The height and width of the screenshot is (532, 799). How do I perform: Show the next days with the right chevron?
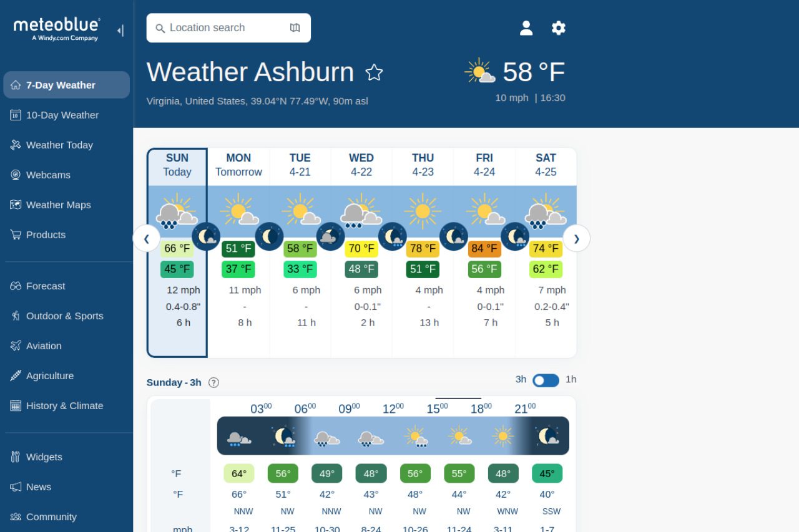[x=576, y=238]
